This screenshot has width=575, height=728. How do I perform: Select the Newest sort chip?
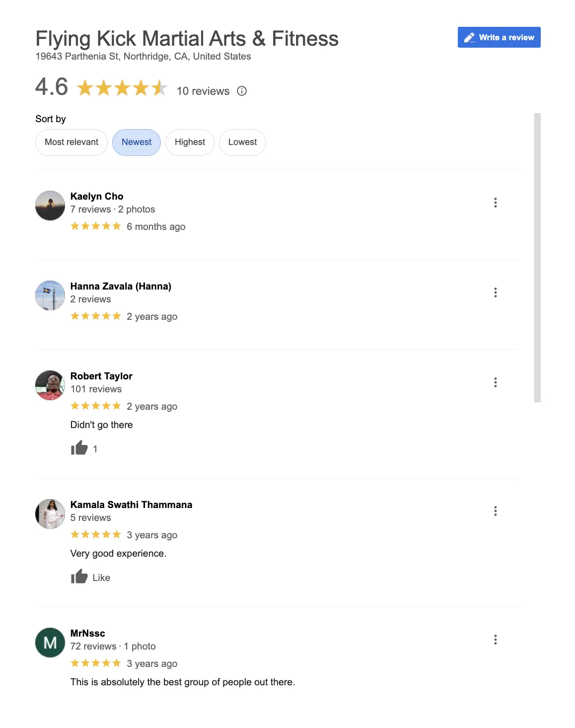click(x=137, y=143)
